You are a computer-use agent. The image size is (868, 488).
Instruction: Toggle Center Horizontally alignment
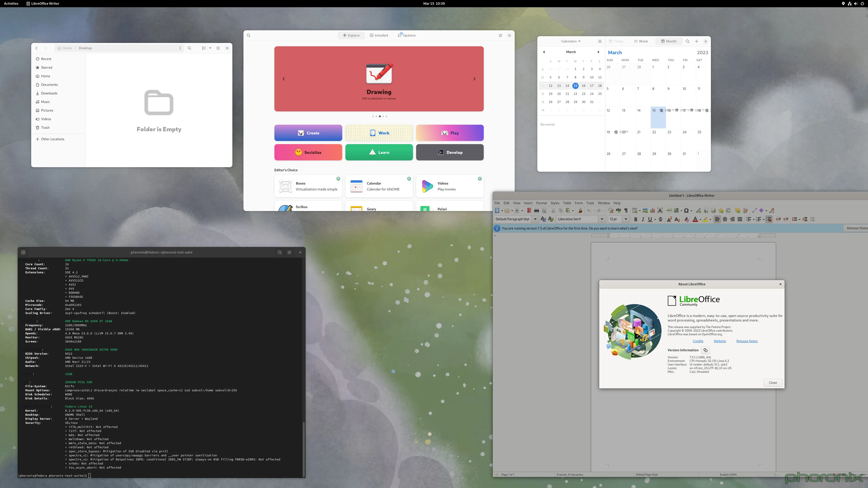coord(725,219)
